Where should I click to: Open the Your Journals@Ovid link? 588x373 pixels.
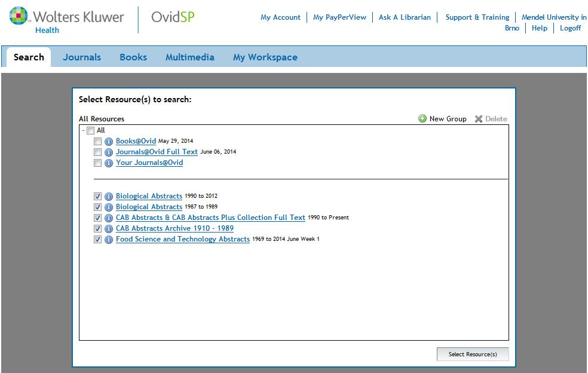(x=149, y=163)
